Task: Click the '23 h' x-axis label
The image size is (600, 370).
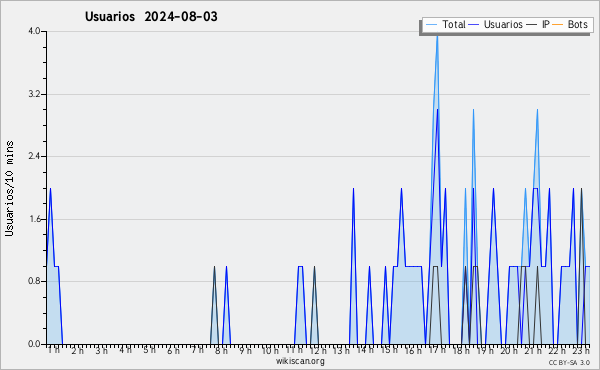Action: [581, 350]
